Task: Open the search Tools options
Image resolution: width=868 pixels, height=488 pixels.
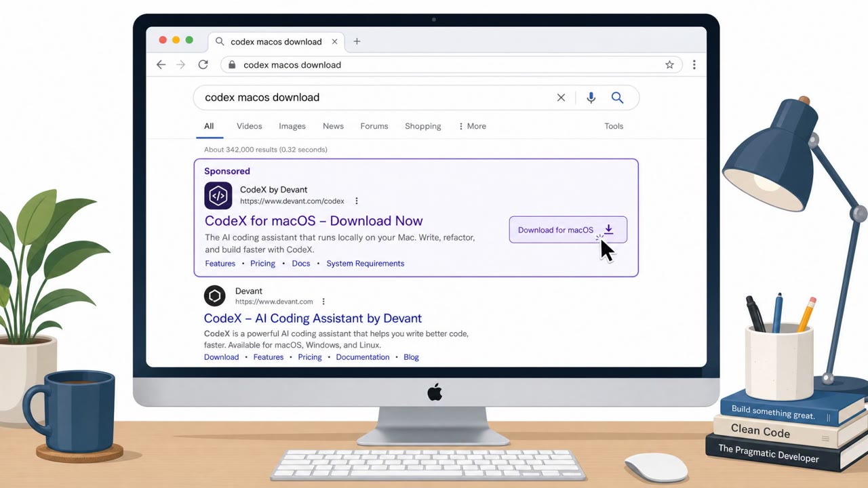Action: (614, 126)
